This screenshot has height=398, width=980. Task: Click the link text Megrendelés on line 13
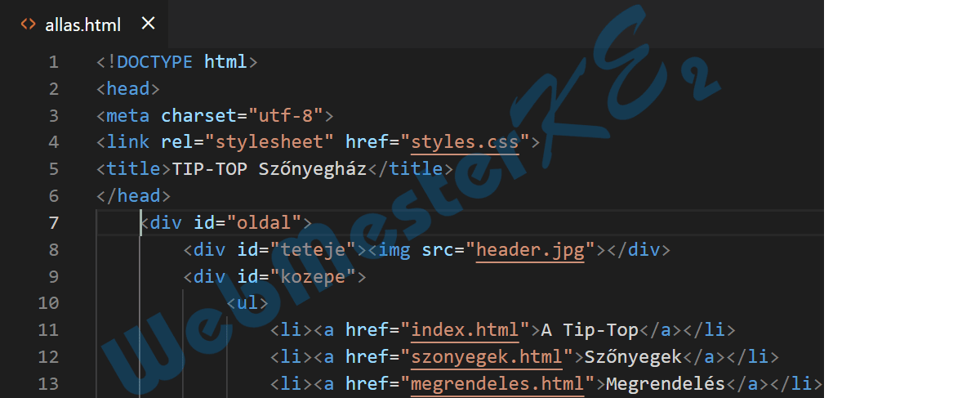[x=666, y=384]
